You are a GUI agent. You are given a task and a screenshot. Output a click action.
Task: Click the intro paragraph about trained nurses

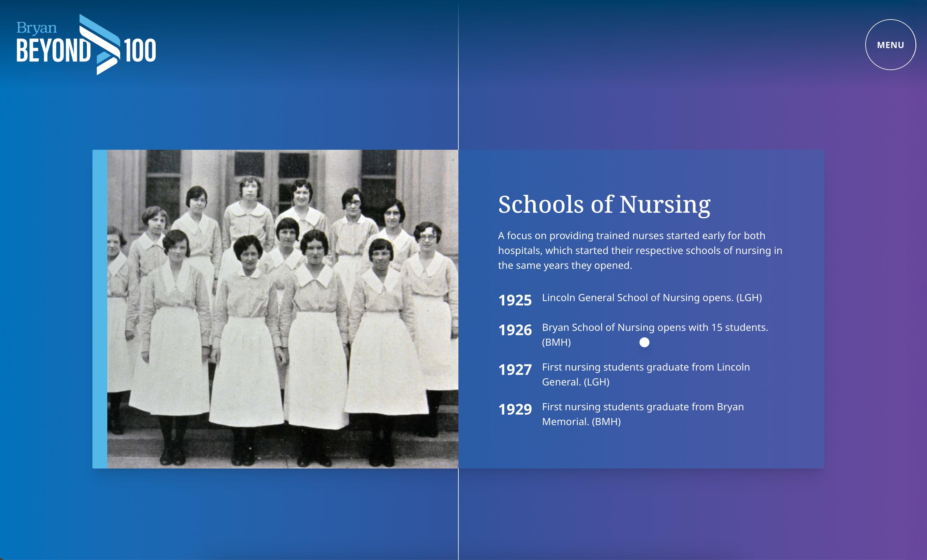point(640,251)
